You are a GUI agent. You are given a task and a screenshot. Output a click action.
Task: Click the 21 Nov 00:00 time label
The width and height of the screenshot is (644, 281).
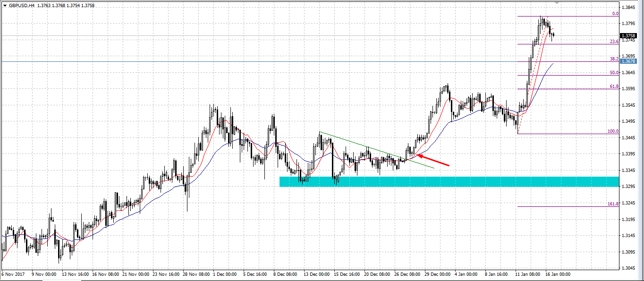coord(136,274)
